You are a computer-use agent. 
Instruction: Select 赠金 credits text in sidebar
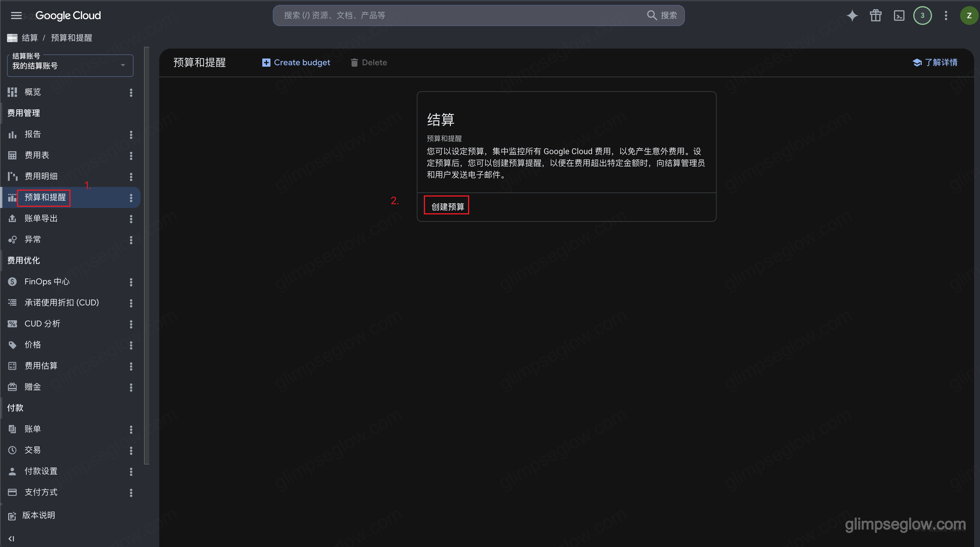pos(33,387)
